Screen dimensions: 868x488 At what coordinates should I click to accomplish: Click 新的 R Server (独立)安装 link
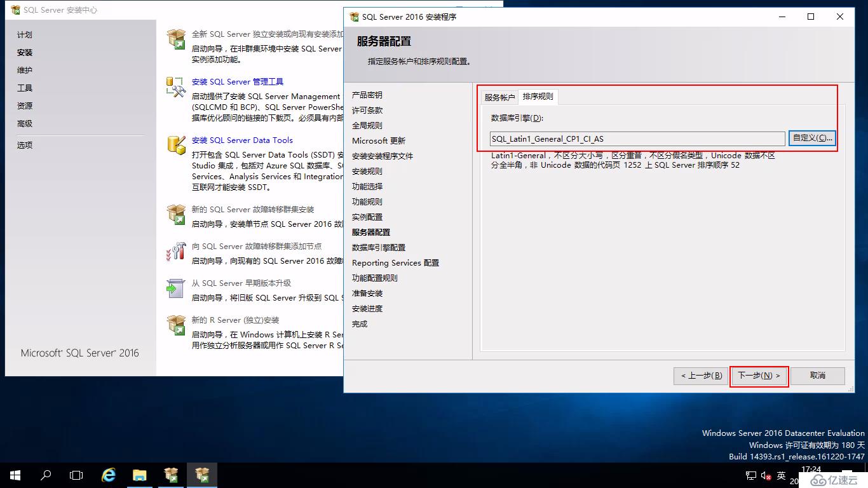pos(235,320)
